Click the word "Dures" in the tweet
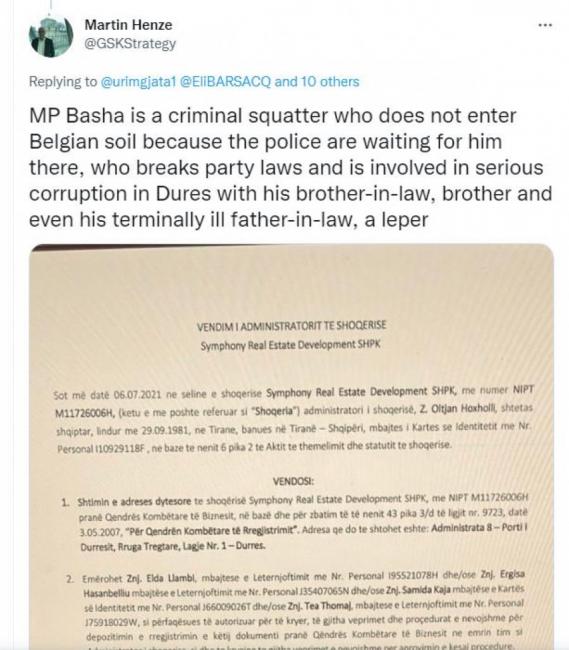The image size is (569, 650). point(183,194)
